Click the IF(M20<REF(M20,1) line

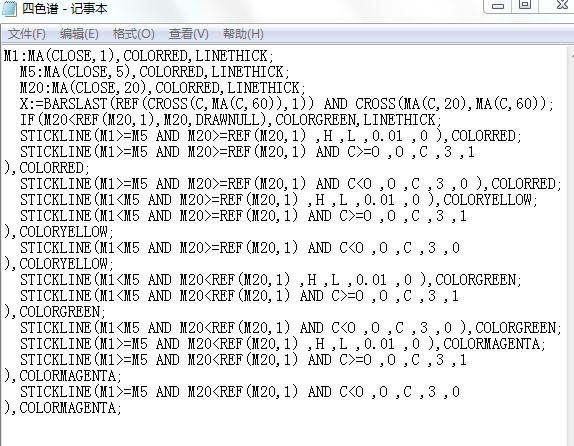tap(231, 120)
